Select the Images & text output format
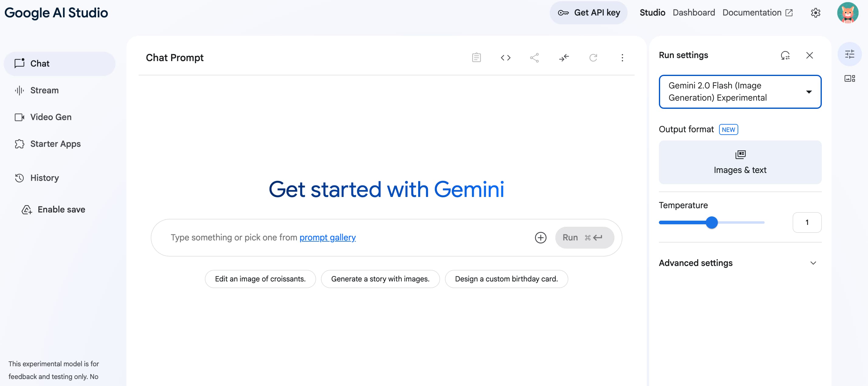This screenshot has width=868, height=386. (740, 162)
